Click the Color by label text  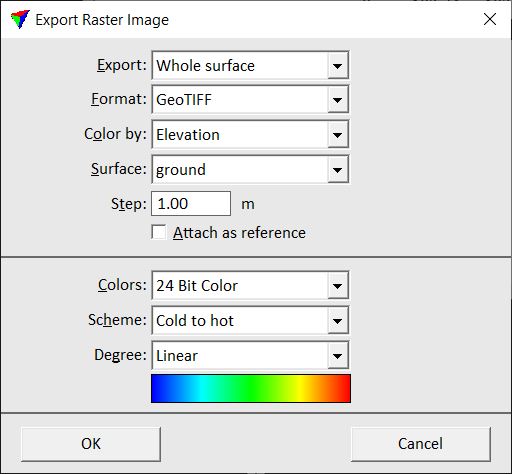115,134
